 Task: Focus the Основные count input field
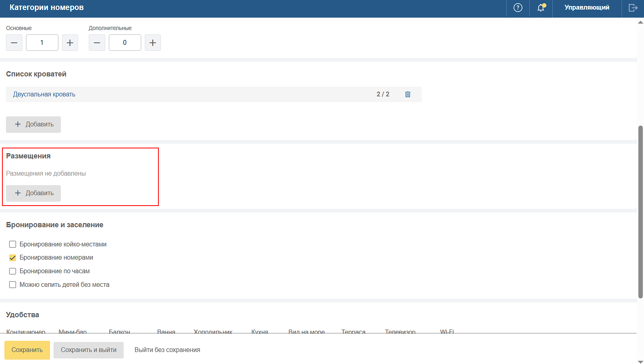42,42
